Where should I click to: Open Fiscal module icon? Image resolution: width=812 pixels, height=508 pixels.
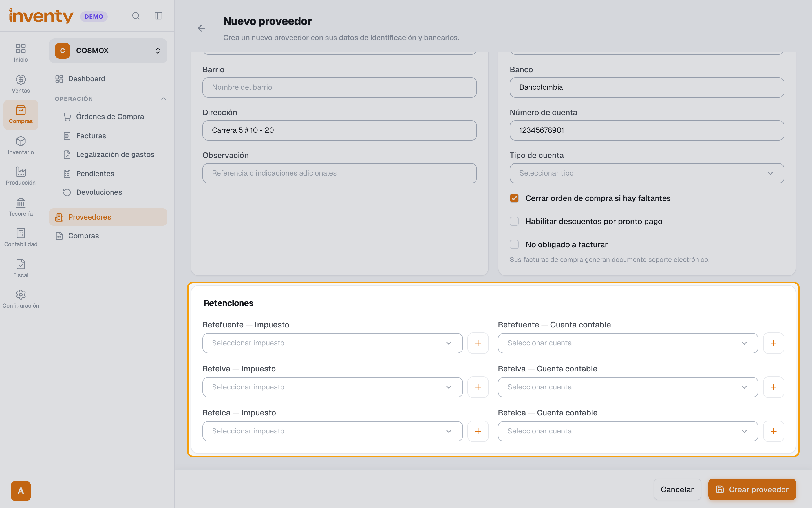tap(21, 268)
